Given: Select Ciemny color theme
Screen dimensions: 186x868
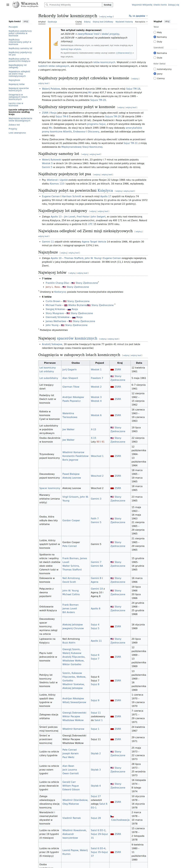Looking at the screenshot, I should pyautogui.click(x=155, y=78).
